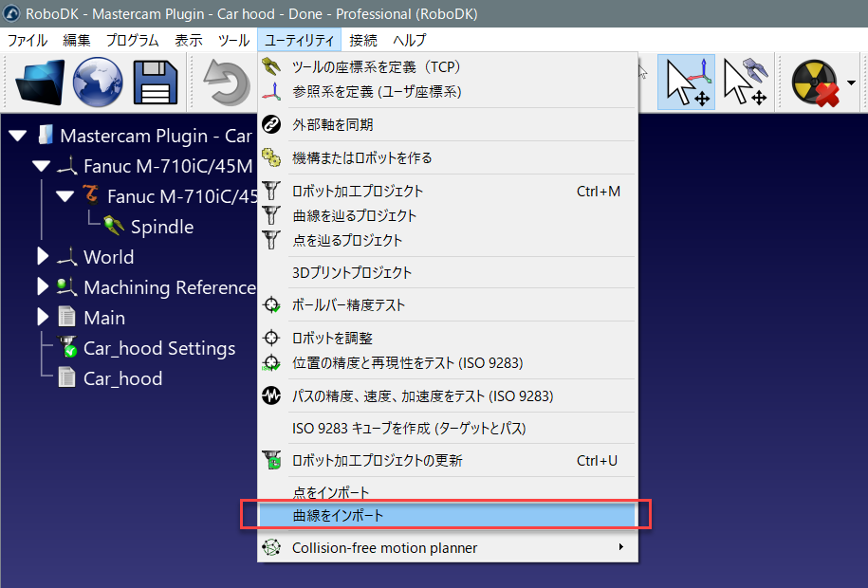The height and width of the screenshot is (588, 868).
Task: Click the gripper icon for ツールの座標系を定義
Action: (271, 66)
